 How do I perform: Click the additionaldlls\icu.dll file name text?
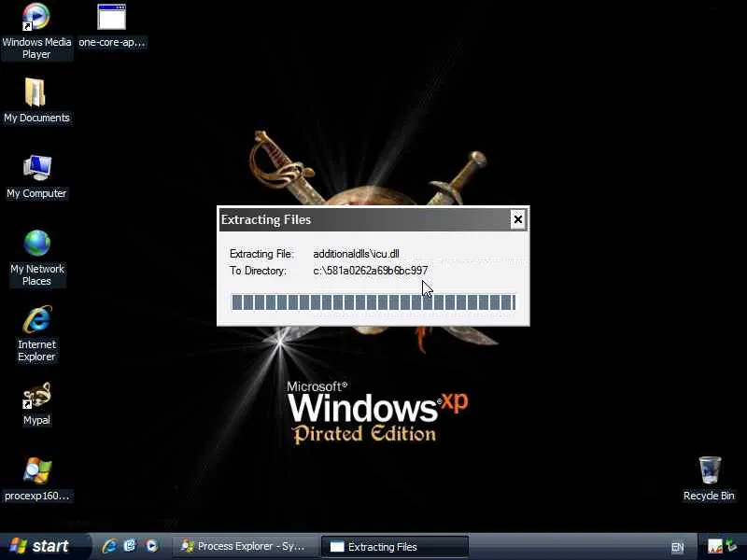tap(356, 254)
